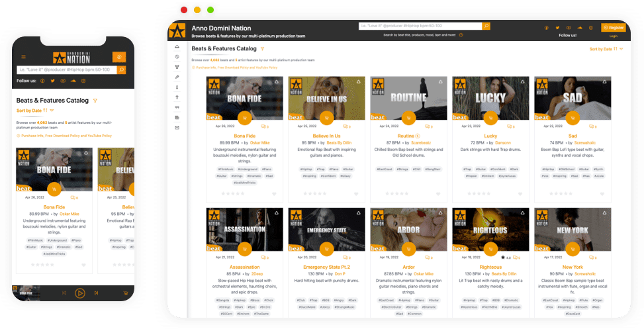
Task: Click the mobile search input field
Action: point(67,70)
